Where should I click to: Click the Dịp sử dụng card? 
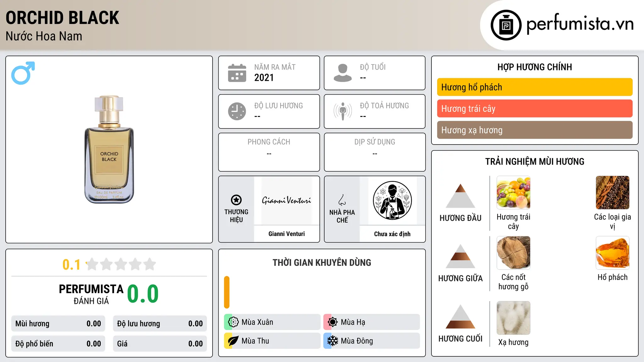point(375,152)
